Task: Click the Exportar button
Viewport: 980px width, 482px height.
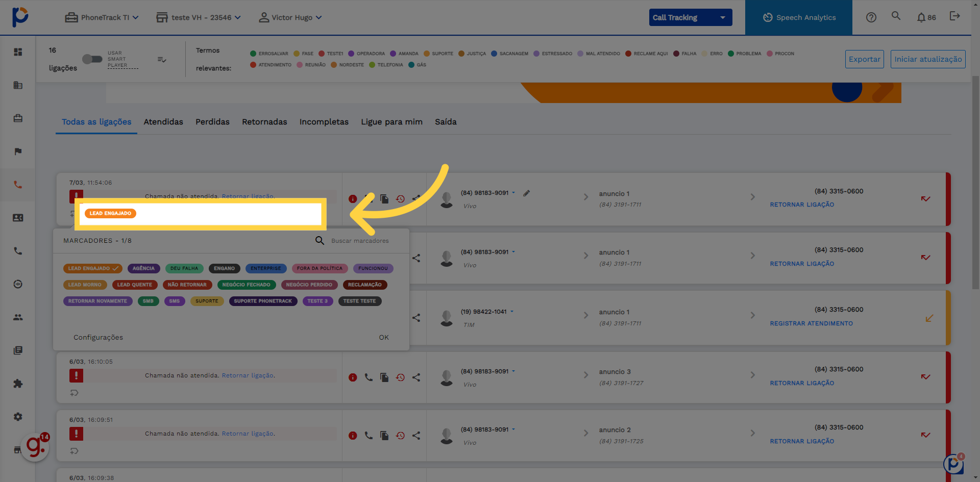Action: click(x=865, y=59)
